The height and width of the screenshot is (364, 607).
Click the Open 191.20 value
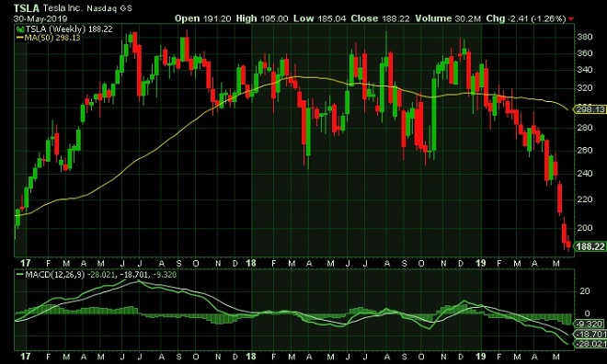tap(203, 18)
